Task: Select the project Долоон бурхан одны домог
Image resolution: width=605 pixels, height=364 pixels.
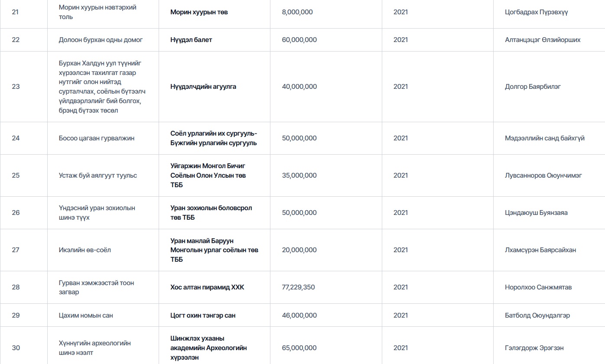Action: click(101, 40)
